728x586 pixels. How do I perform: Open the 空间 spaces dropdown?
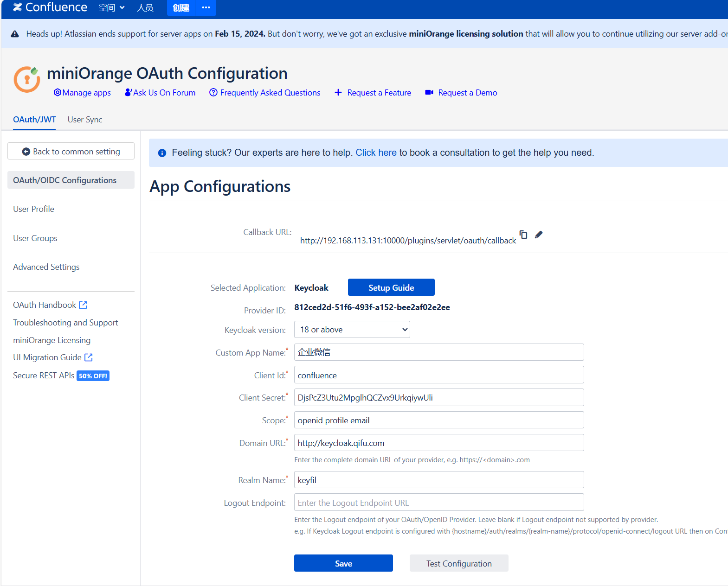click(112, 7)
